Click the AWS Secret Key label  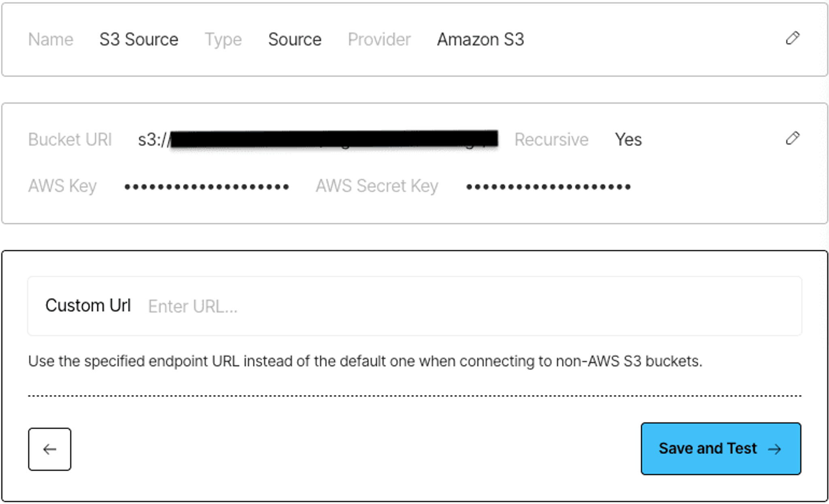[377, 186]
